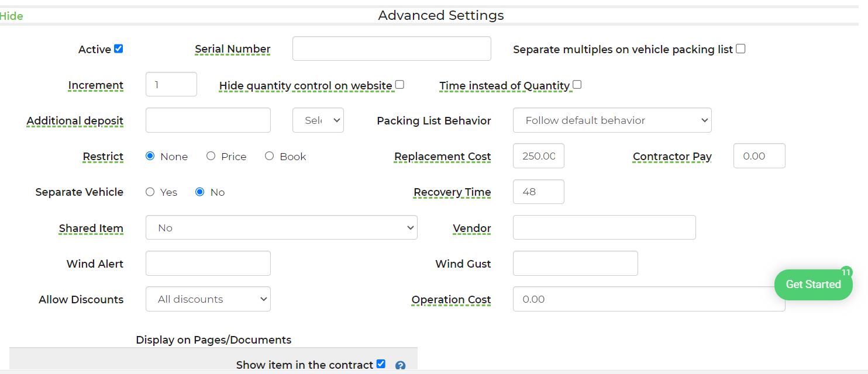
Task: Open the Allow Discounts dropdown
Action: (208, 299)
